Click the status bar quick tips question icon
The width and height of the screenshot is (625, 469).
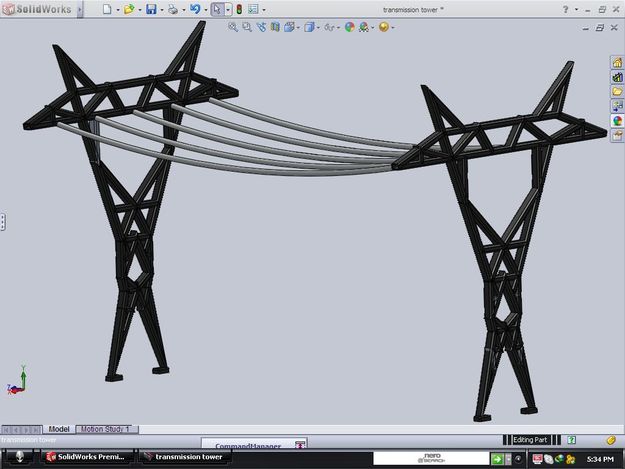(572, 440)
